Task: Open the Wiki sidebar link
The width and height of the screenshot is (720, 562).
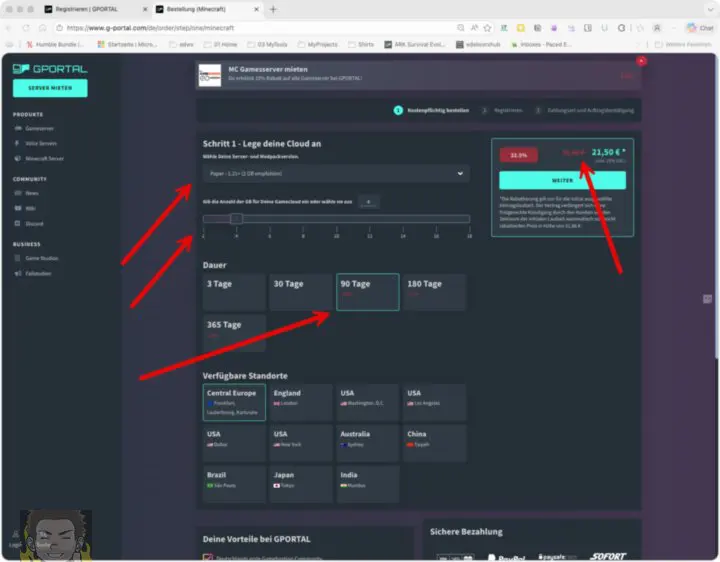Action: [x=31, y=208]
